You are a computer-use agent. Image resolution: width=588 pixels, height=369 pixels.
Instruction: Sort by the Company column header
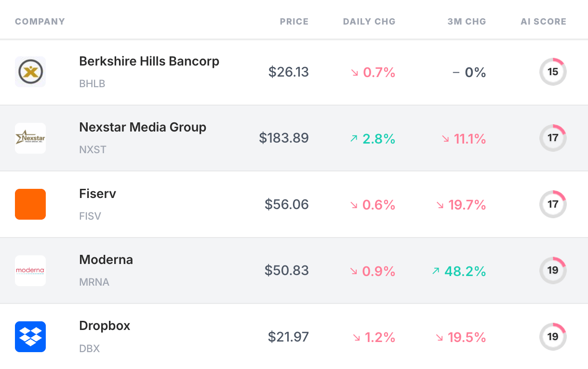(x=40, y=22)
